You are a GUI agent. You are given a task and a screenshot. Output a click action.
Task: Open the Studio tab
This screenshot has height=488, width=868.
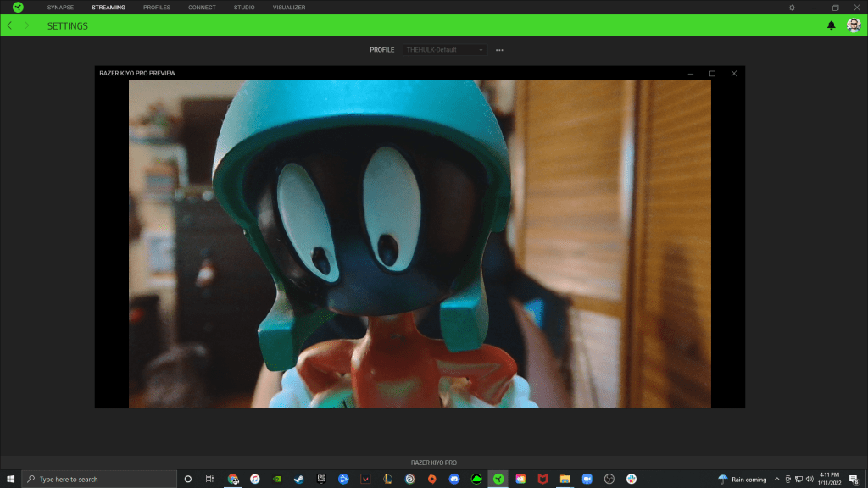tap(244, 8)
